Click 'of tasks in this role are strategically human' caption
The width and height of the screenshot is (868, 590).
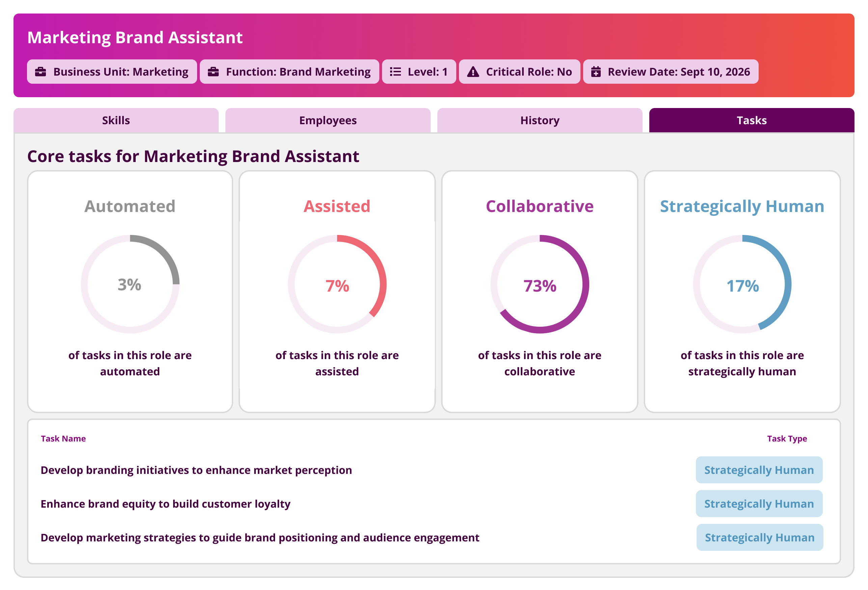[742, 364]
